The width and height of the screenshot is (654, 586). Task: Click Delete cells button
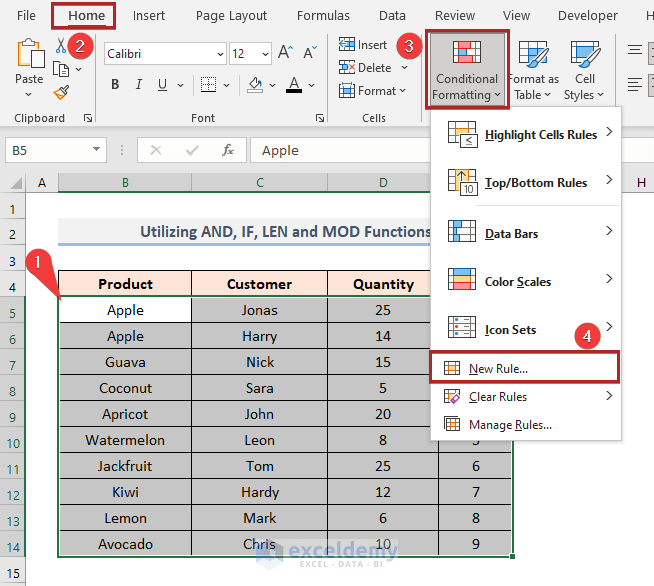click(x=365, y=68)
